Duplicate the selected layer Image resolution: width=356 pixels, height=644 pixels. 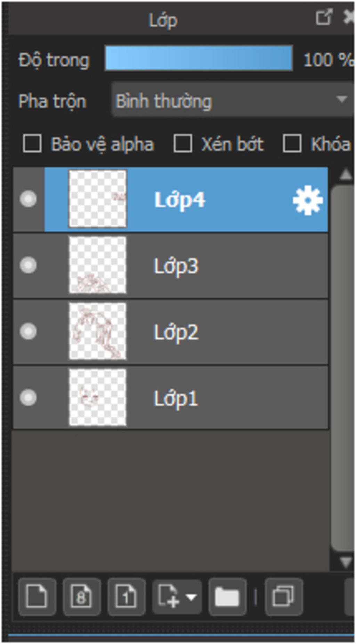pos(283,596)
